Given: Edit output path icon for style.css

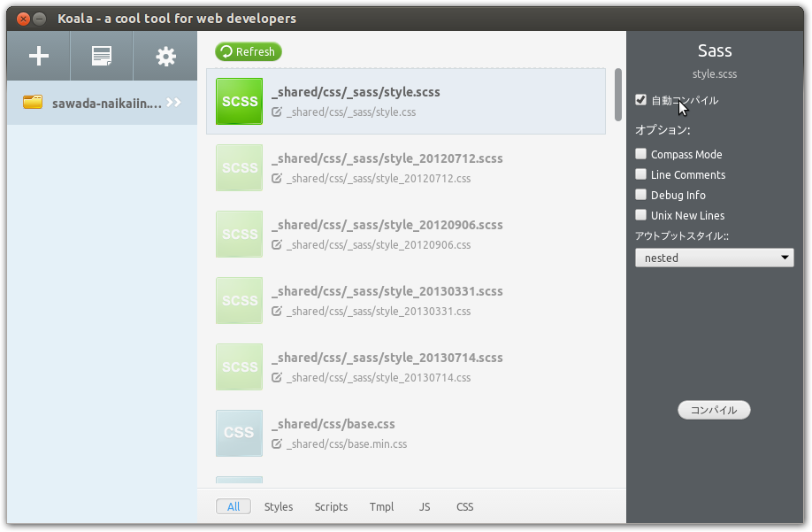Looking at the screenshot, I should point(277,112).
